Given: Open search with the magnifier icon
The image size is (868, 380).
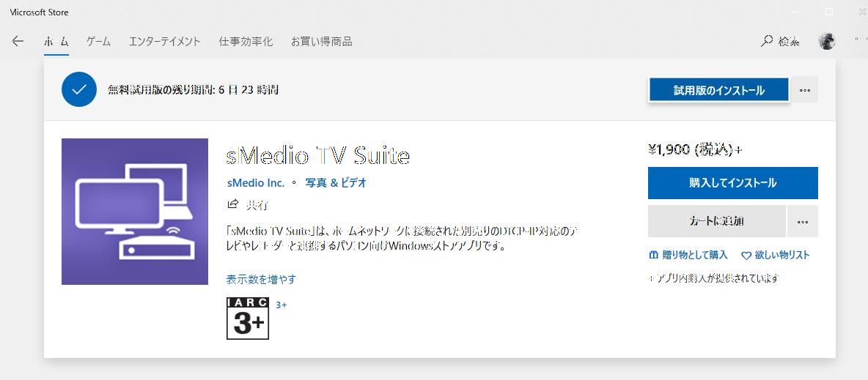Looking at the screenshot, I should (x=767, y=42).
